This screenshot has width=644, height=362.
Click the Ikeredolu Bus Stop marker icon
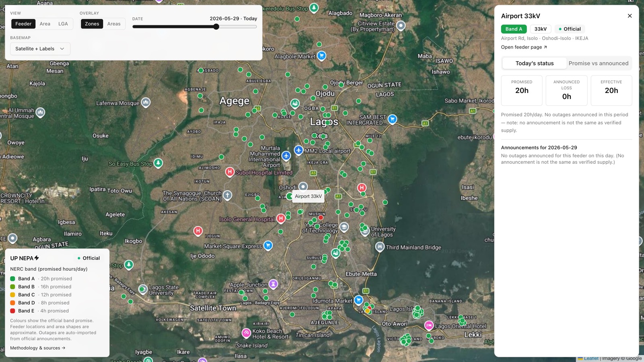314,8
